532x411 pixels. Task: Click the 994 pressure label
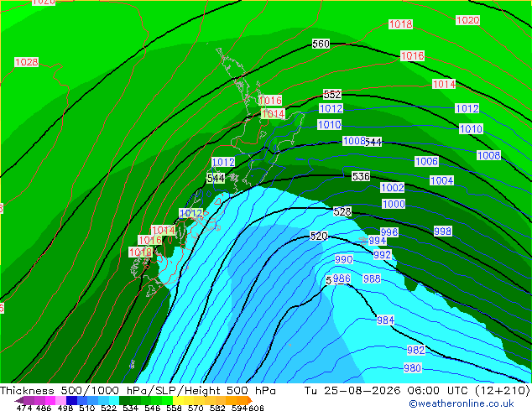coord(377,241)
